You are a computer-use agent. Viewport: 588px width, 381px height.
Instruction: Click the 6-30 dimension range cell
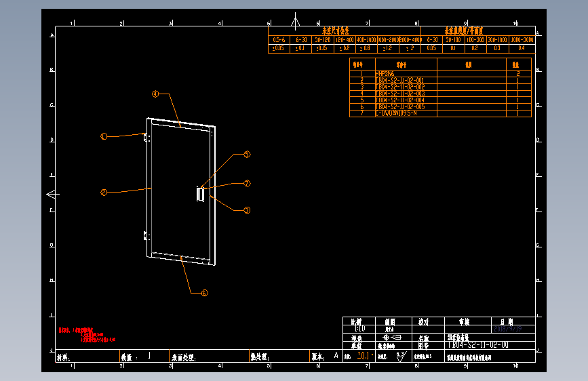click(301, 40)
